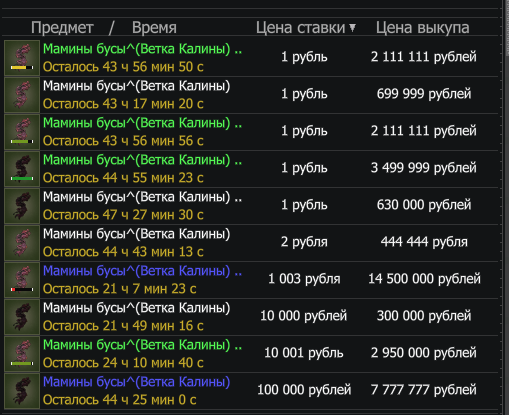Screen dimensions: 509x415
Task: Select lot with buyout 444 444 рубля
Action: point(251,243)
